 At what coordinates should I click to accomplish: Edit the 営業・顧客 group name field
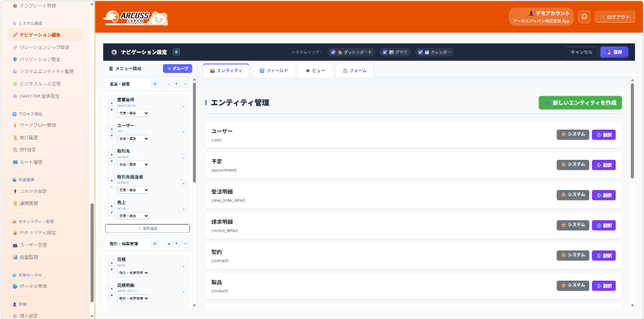coord(127,84)
